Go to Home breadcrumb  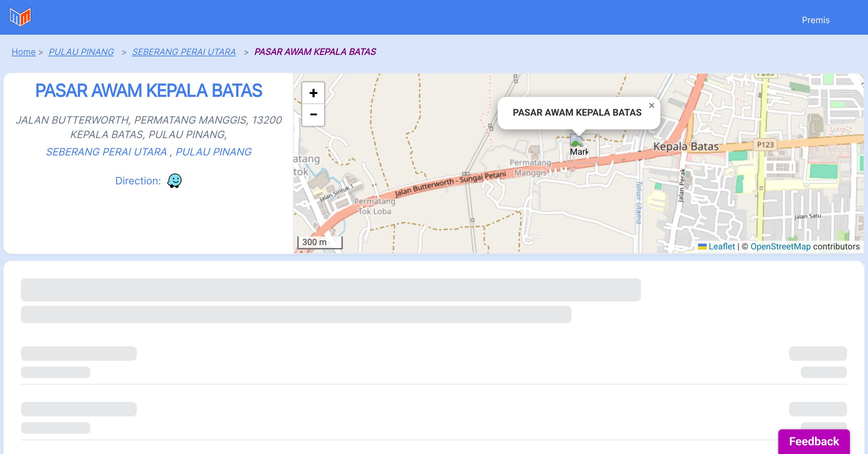[x=24, y=52]
